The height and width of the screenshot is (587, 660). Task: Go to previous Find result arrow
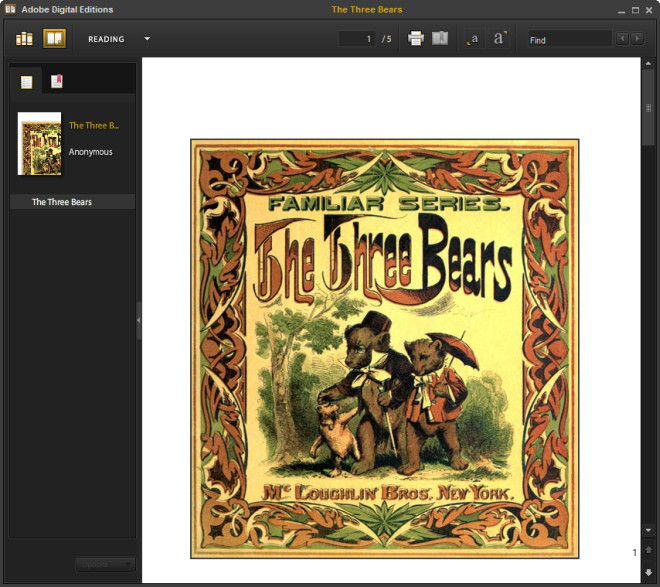[x=622, y=39]
